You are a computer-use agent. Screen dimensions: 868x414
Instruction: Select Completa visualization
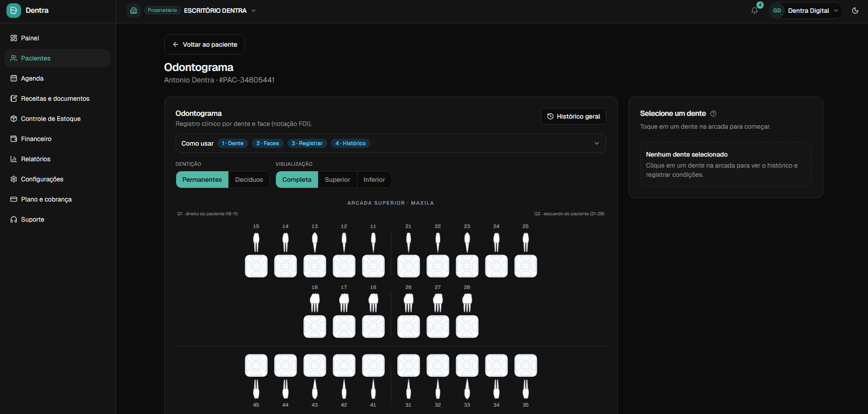click(297, 180)
